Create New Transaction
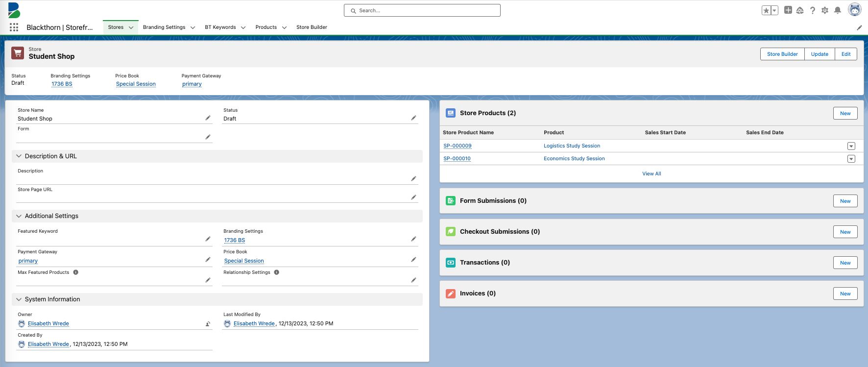This screenshot has width=868, height=367. [x=845, y=263]
